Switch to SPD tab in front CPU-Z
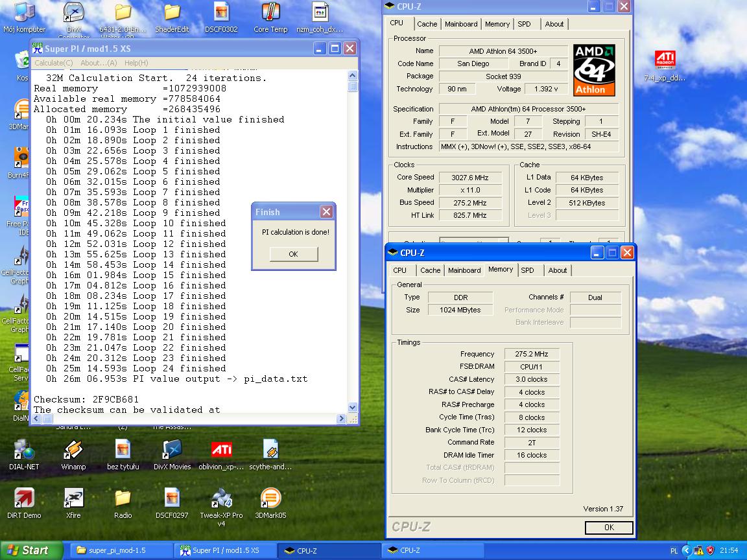The image size is (747, 560). click(527, 270)
